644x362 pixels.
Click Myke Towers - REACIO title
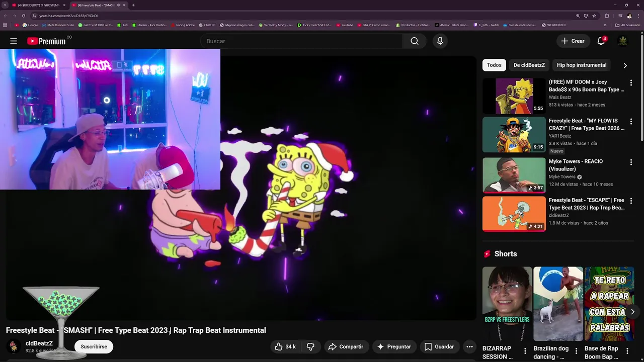point(576,165)
